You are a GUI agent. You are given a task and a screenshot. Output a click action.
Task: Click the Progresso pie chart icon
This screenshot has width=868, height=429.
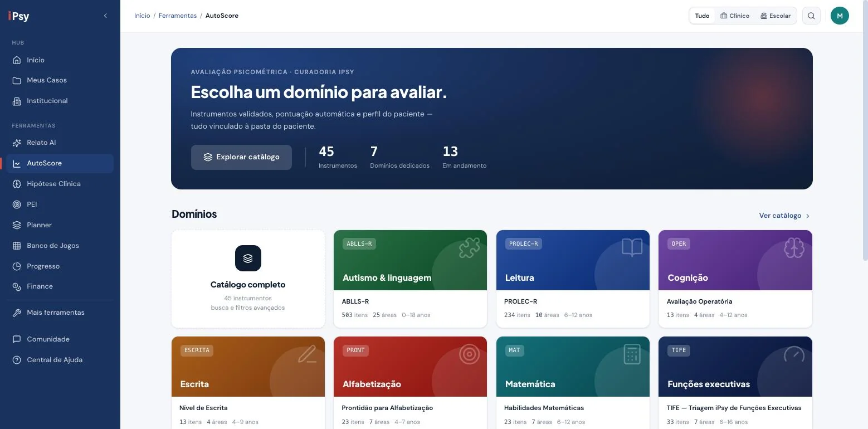point(17,266)
